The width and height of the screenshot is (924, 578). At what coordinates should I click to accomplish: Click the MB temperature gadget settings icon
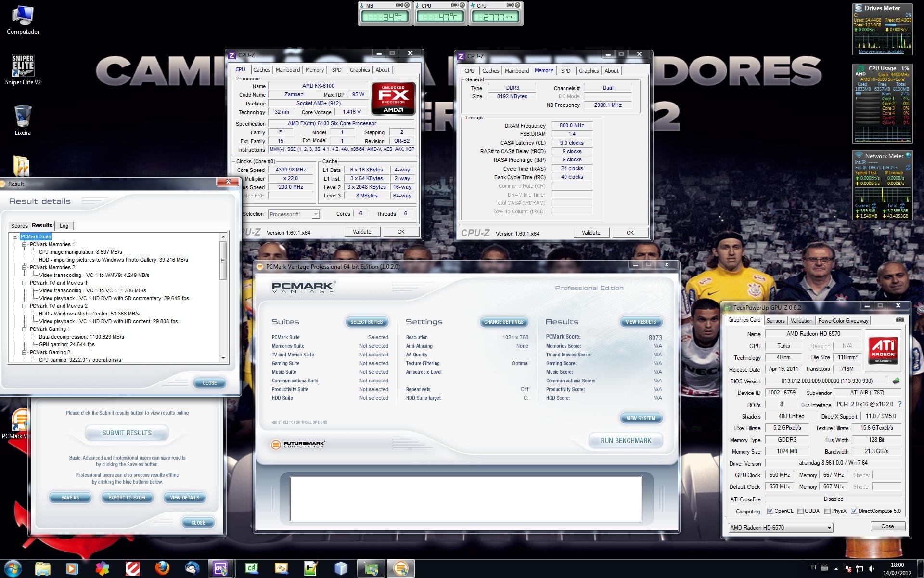tap(399, 5)
